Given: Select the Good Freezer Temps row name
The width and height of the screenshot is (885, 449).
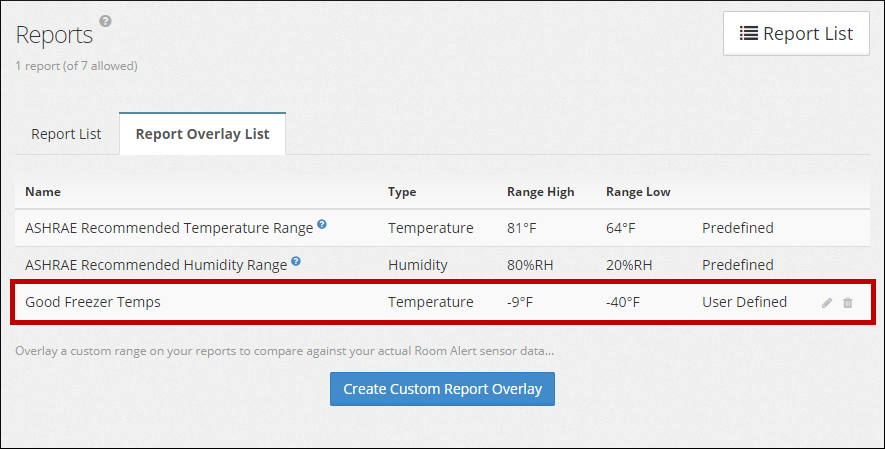Looking at the screenshot, I should coord(93,302).
